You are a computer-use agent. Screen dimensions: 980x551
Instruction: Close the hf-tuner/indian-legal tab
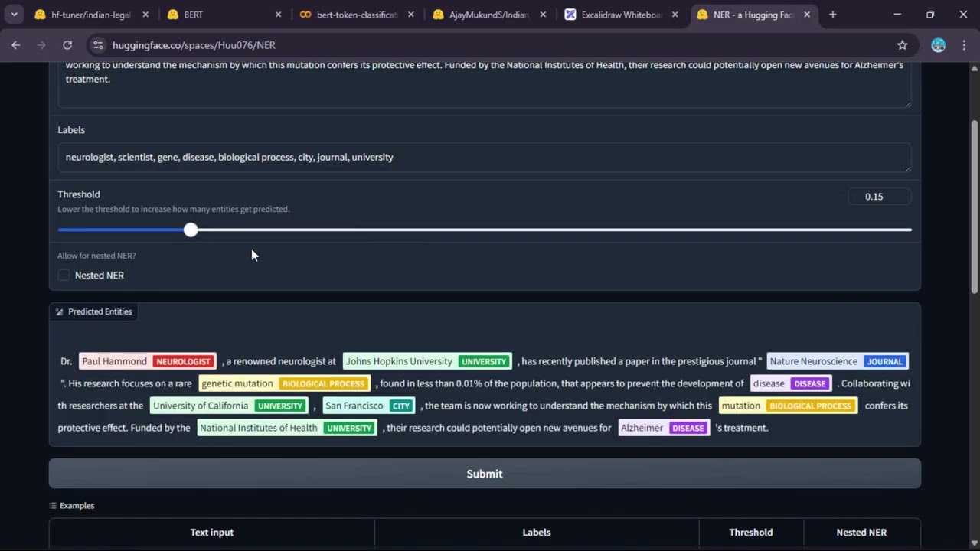point(145,15)
